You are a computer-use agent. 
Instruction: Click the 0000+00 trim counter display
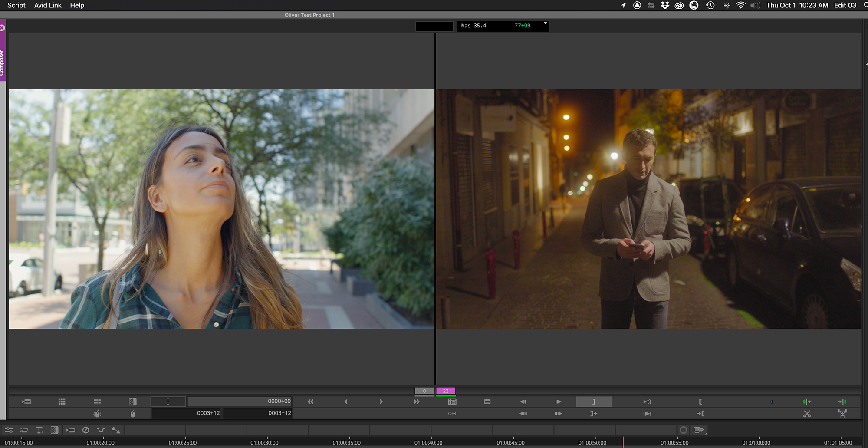(x=240, y=401)
